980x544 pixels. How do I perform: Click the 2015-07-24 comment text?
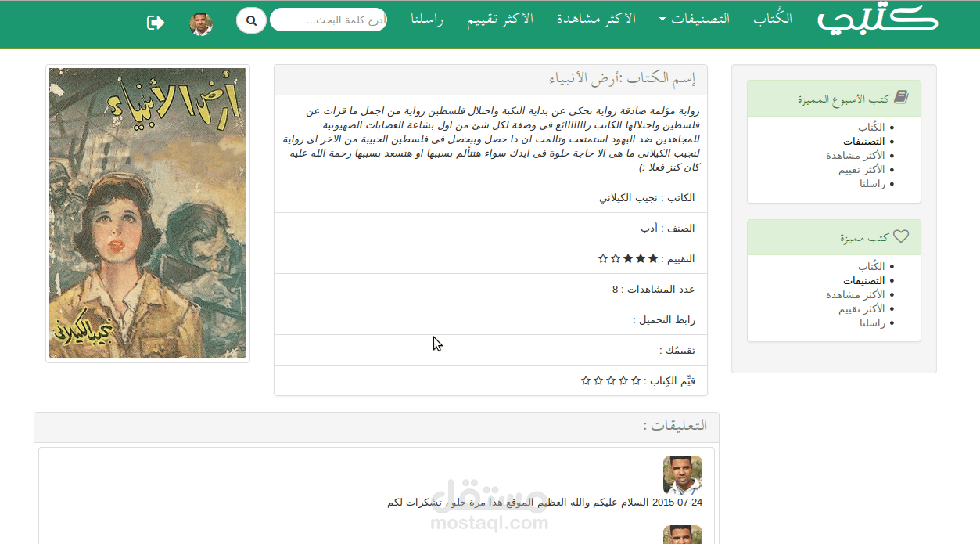click(x=544, y=502)
